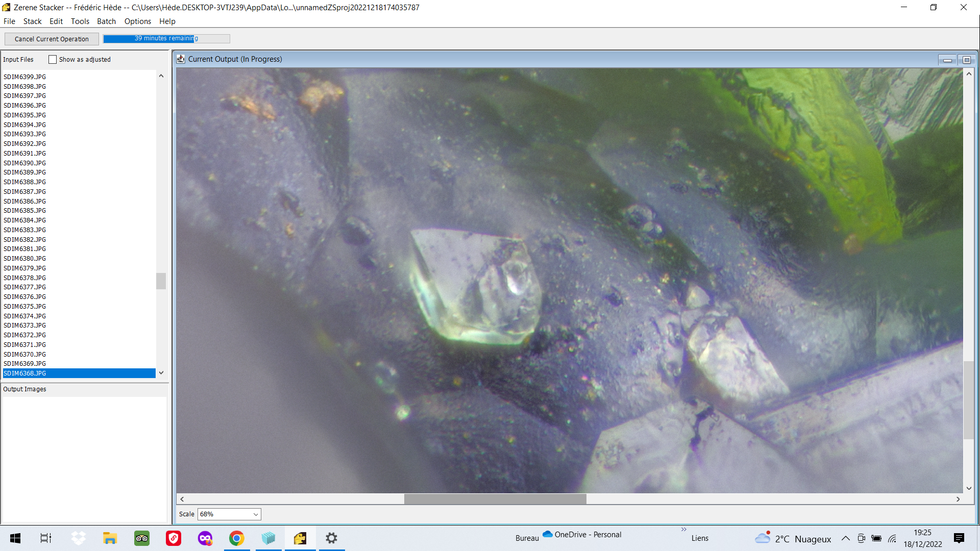
Task: Minimize the Current Output inner window
Action: pyautogui.click(x=947, y=60)
